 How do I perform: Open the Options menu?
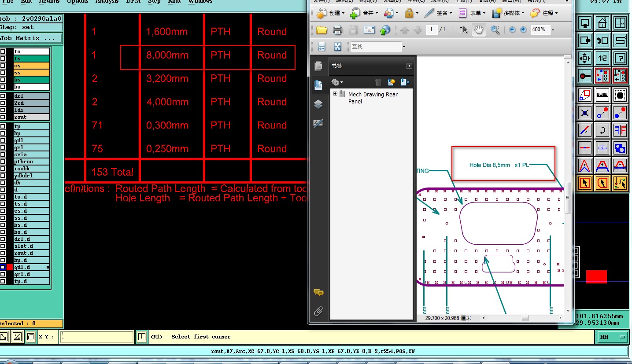pos(78,2)
